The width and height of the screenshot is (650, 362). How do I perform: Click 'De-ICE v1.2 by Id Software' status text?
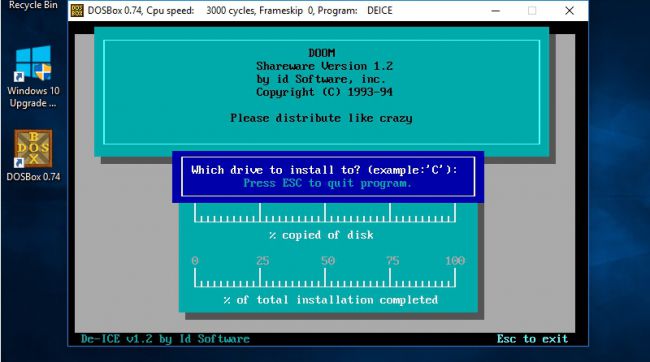coord(165,339)
